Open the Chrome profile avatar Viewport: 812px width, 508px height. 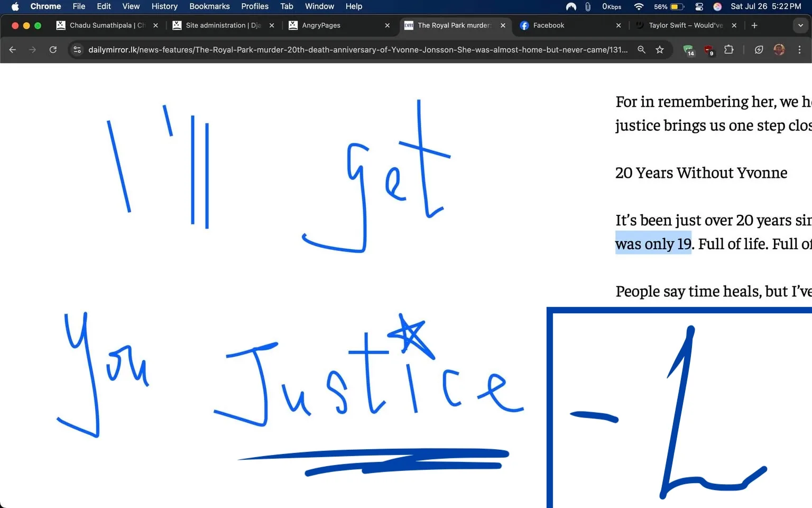pos(779,50)
